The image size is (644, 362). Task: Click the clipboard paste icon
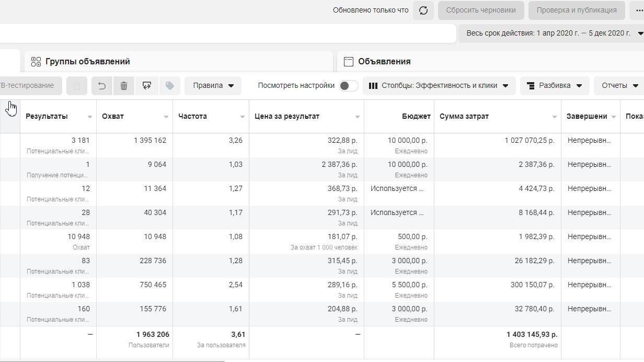pyautogui.click(x=77, y=86)
